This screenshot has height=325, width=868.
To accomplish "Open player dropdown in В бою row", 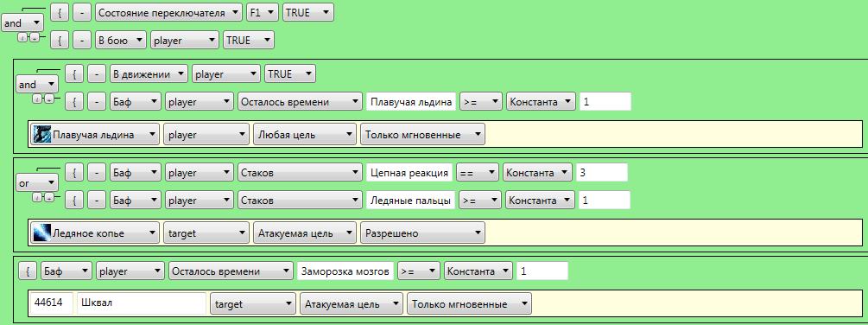I will point(184,41).
